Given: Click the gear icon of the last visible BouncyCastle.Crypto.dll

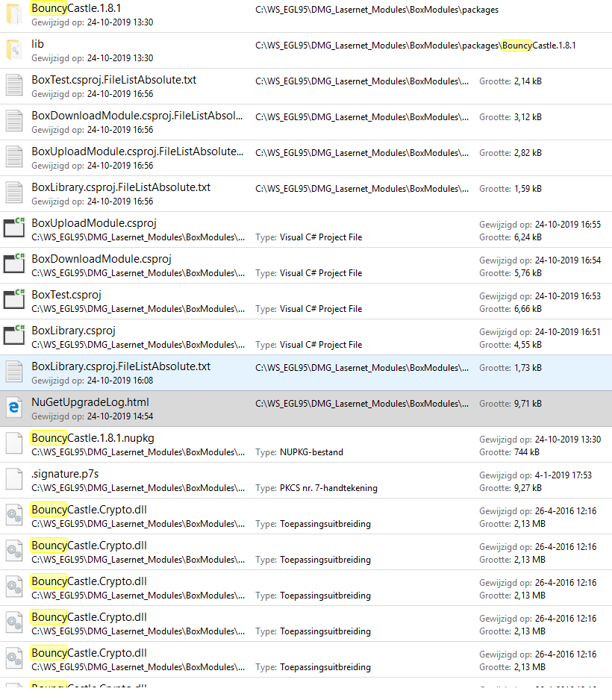Looking at the screenshot, I should pos(13,658).
